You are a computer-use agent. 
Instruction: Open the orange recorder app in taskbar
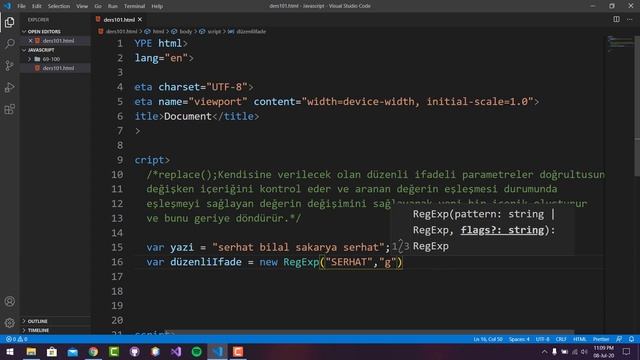coord(238,351)
